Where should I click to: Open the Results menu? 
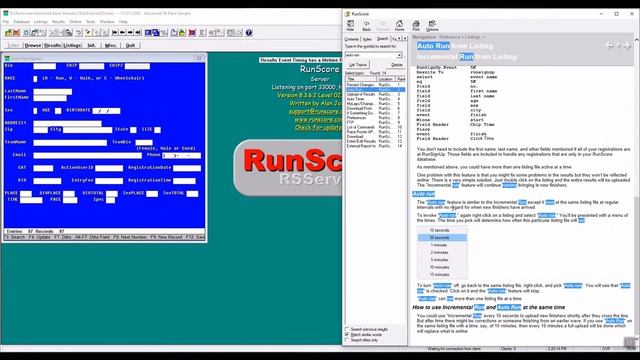point(58,22)
